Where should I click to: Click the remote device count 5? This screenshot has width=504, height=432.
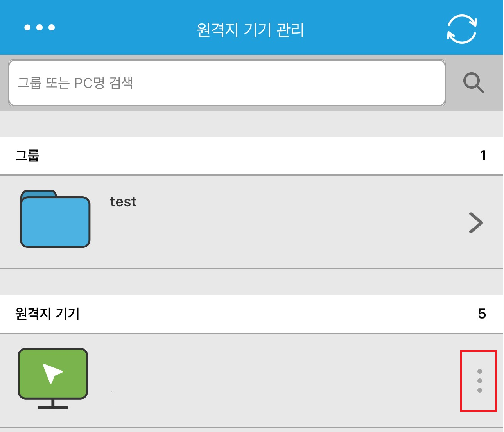coord(482,314)
